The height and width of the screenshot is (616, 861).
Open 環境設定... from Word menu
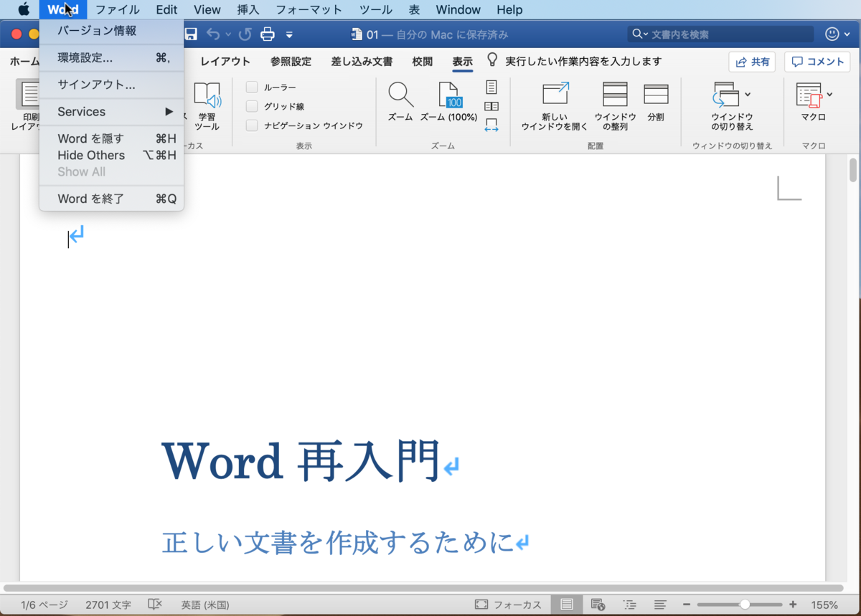112,58
